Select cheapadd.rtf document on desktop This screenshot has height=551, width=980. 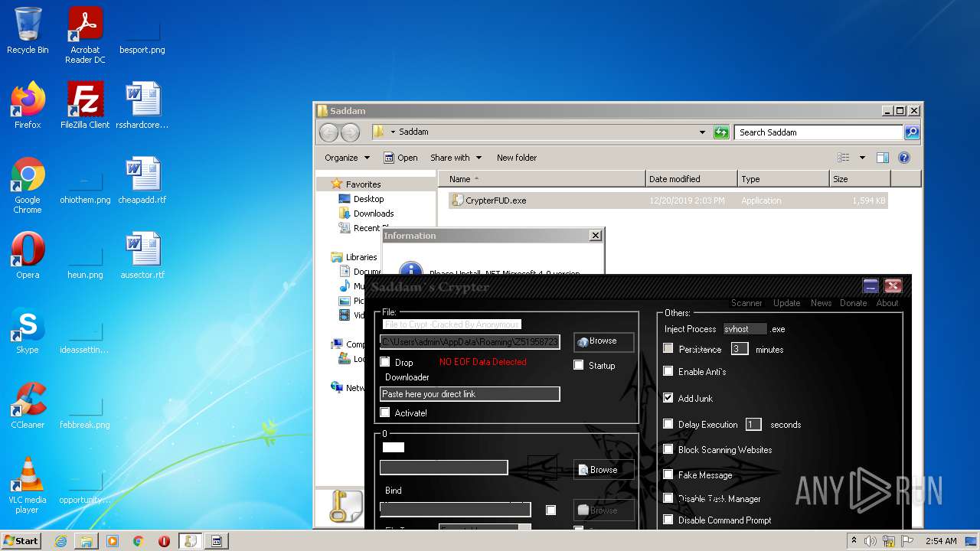[x=142, y=180]
